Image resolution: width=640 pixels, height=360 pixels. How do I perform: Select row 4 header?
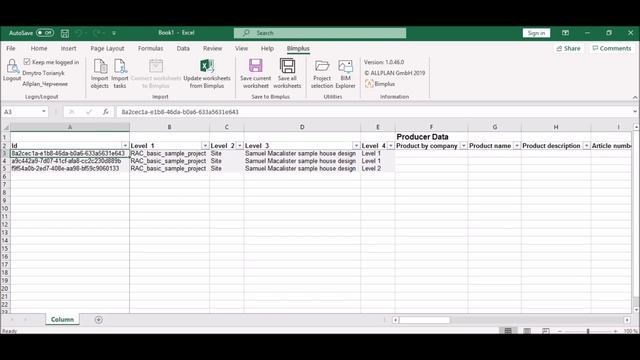coord(5,161)
